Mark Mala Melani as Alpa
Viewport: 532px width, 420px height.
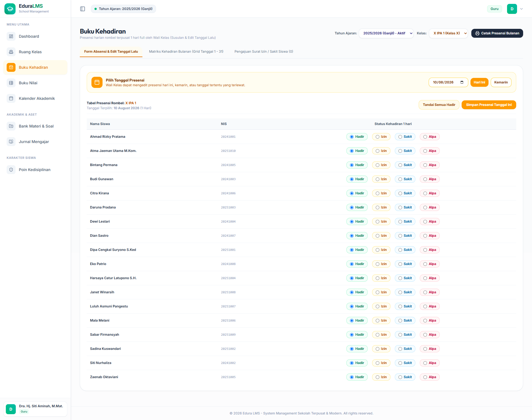tap(430, 320)
